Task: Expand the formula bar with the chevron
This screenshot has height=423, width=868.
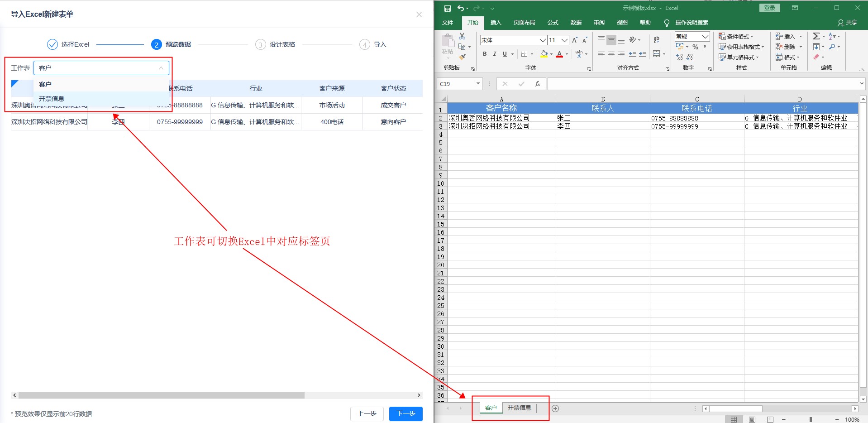Action: [x=861, y=84]
